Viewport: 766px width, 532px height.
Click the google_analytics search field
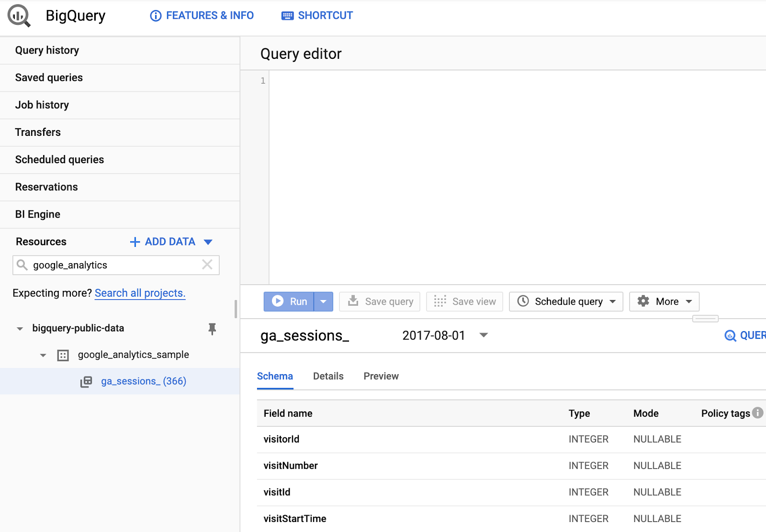click(116, 265)
